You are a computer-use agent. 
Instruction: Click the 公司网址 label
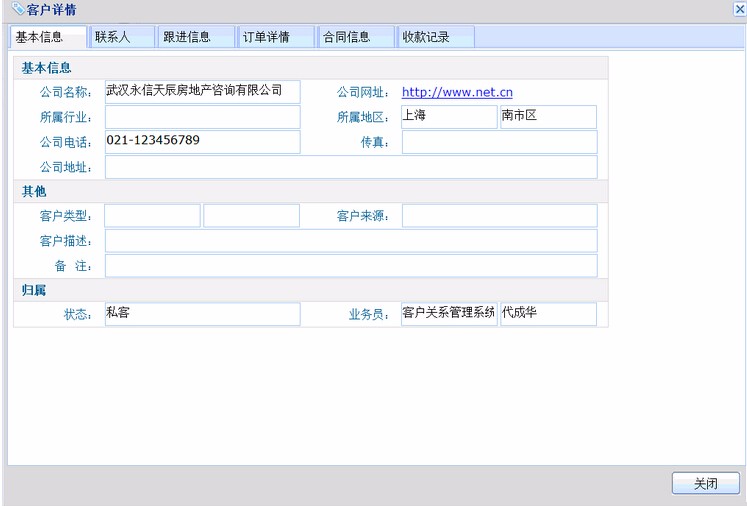tap(363, 92)
